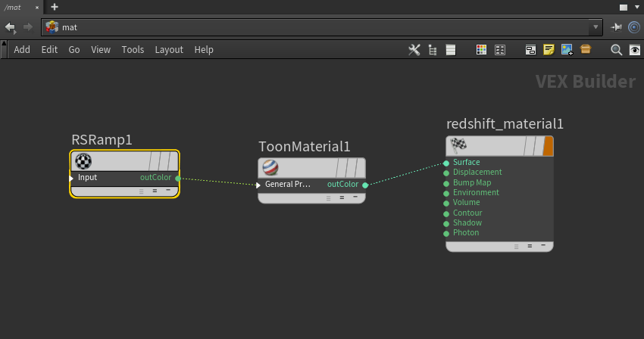Show only connected inputs on redshift_material1 footer
644x339 pixels.
coord(530,246)
